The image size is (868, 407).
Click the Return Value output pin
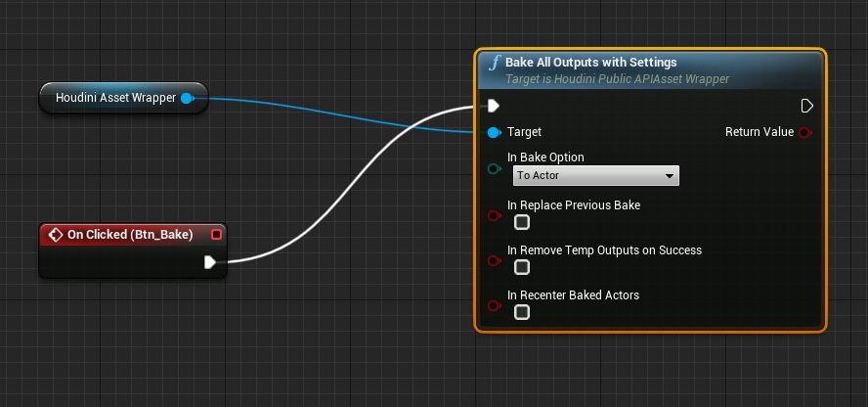[x=805, y=132]
